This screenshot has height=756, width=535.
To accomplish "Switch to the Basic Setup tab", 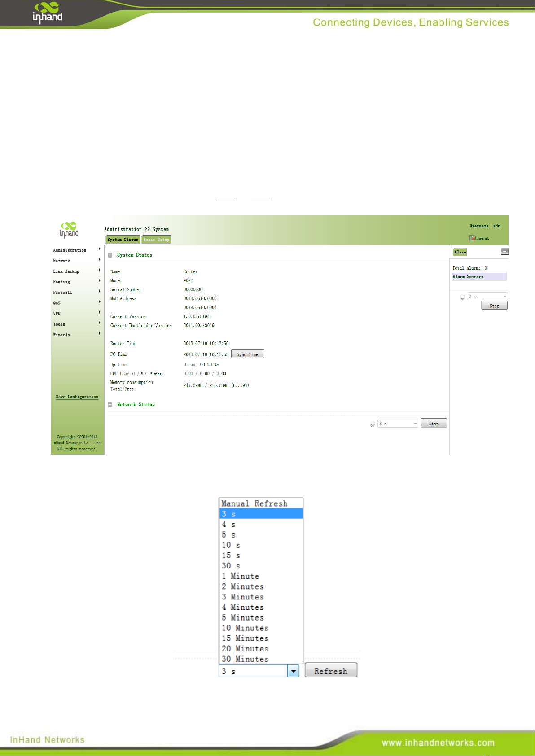I will click(156, 240).
